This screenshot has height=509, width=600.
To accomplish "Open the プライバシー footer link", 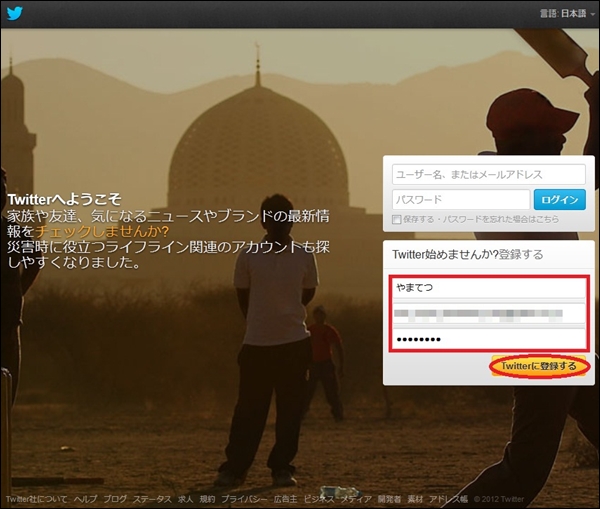I will (x=244, y=499).
